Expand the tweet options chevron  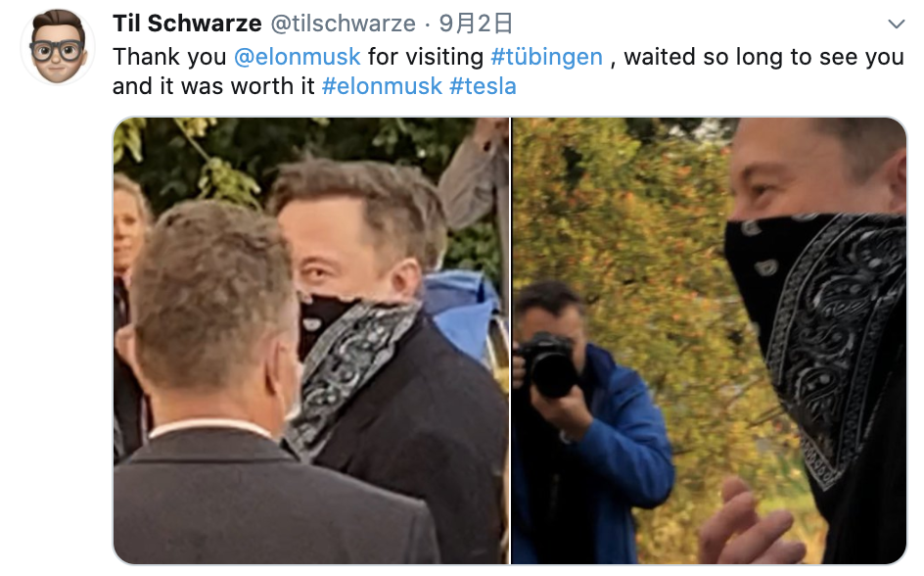(x=897, y=24)
